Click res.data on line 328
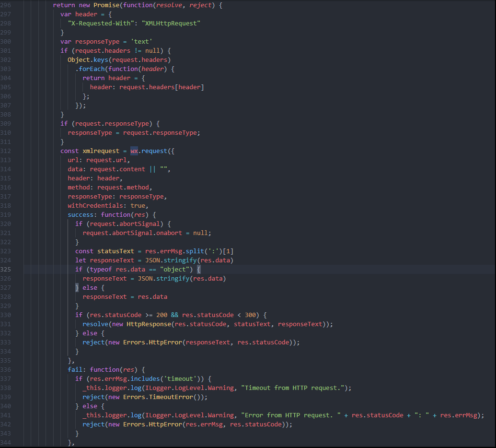This screenshot has width=496, height=448. click(152, 297)
